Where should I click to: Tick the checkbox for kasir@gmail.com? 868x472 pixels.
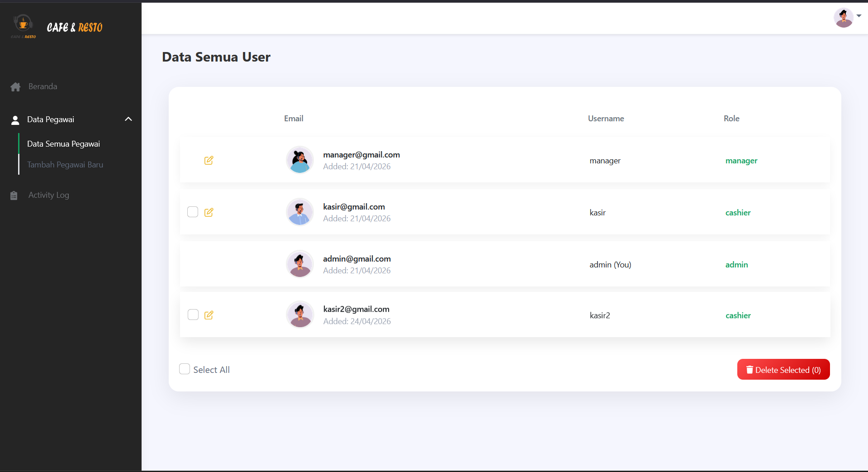click(193, 212)
